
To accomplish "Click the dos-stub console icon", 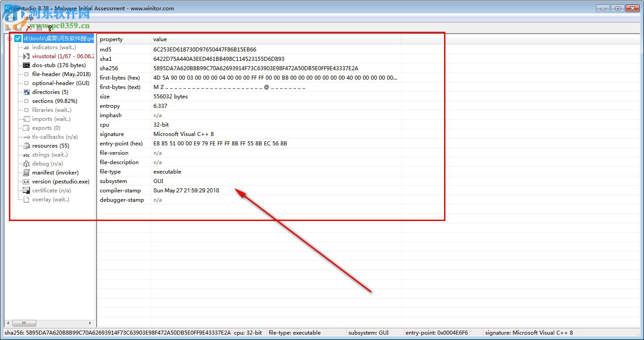I will (26, 65).
